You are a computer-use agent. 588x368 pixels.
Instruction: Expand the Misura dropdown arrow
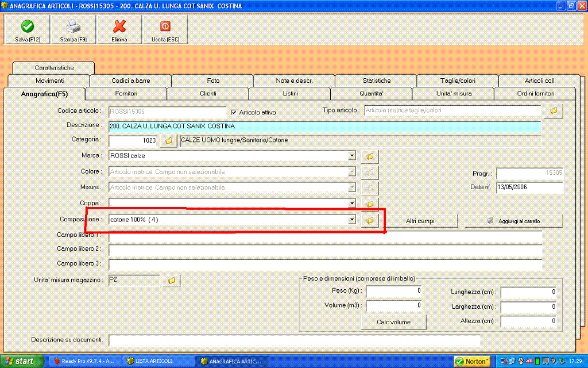352,187
